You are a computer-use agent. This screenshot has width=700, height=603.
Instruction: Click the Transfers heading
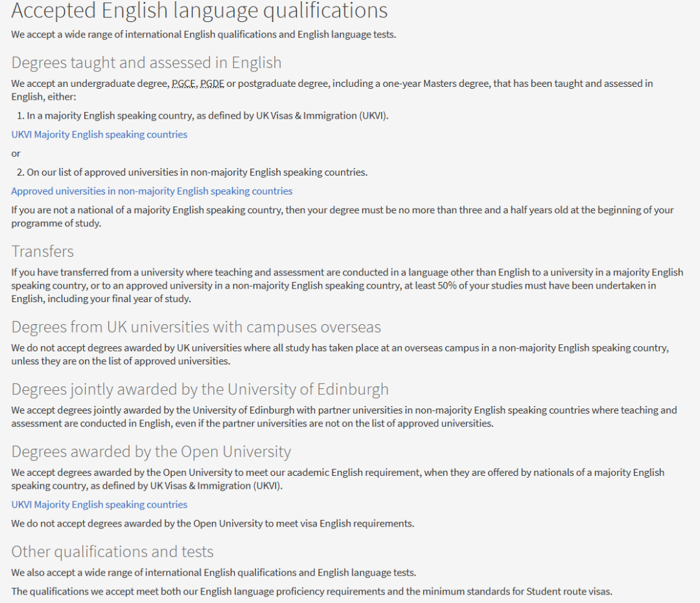(x=42, y=252)
